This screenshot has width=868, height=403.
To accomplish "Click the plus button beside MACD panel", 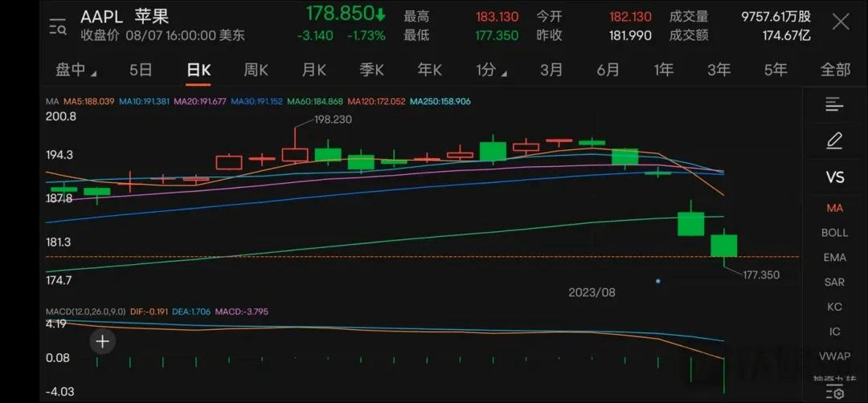I will click(103, 341).
